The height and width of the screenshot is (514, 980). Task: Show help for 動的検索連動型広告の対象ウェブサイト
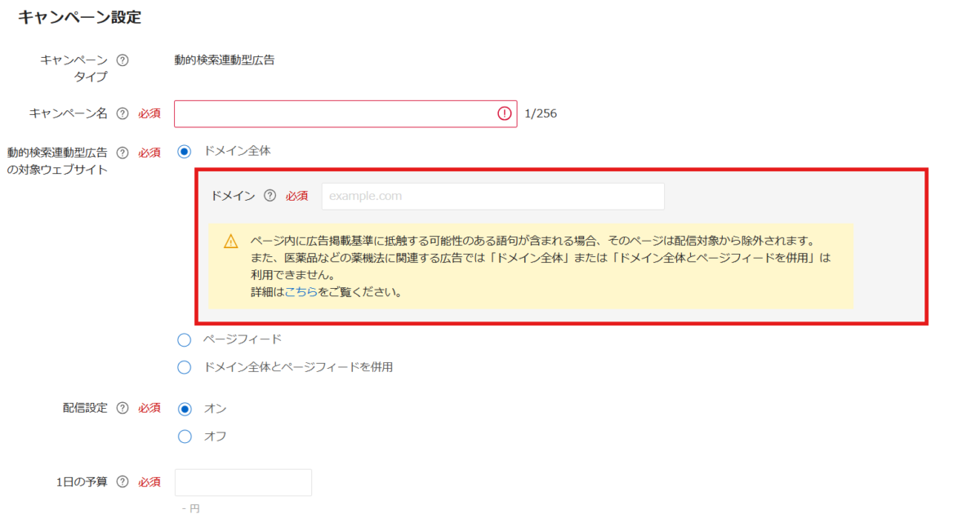[x=122, y=153]
